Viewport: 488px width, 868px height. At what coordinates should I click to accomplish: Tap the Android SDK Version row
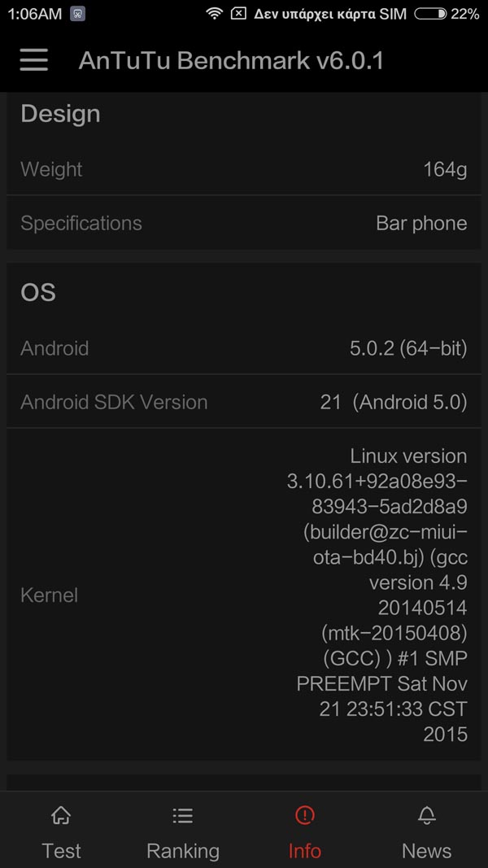pyautogui.click(x=244, y=402)
